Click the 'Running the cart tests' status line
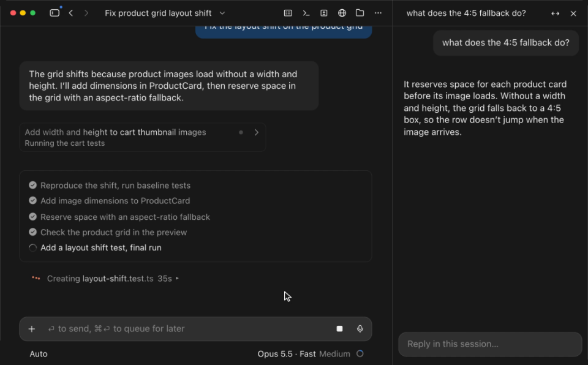The image size is (588, 365). (x=65, y=143)
